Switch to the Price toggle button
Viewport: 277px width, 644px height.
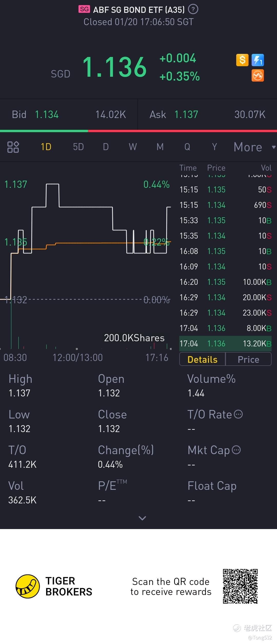248,359
